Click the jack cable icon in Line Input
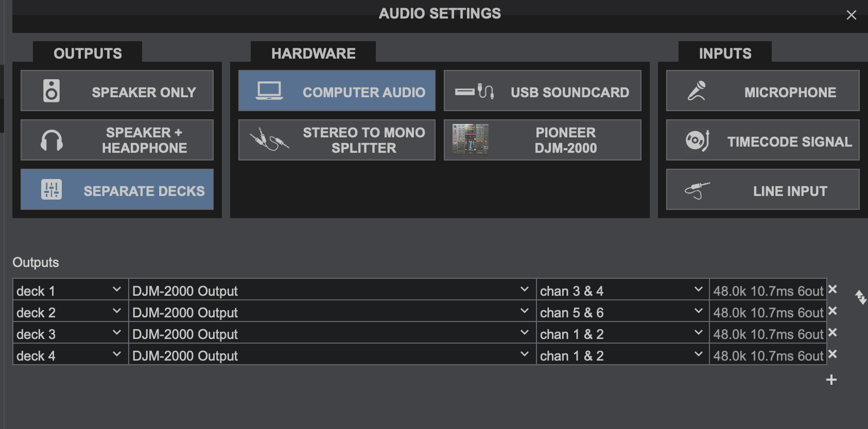Screen dimensions: 868x429 click(x=697, y=190)
